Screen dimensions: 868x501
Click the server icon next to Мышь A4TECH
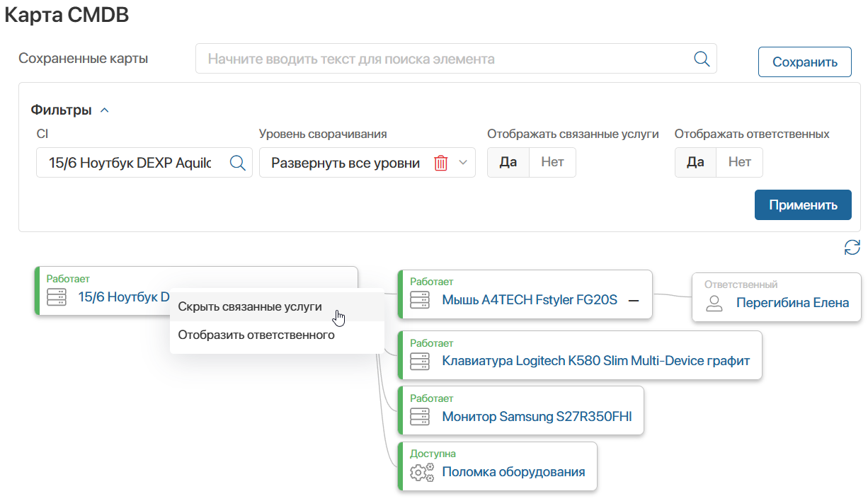pyautogui.click(x=420, y=300)
